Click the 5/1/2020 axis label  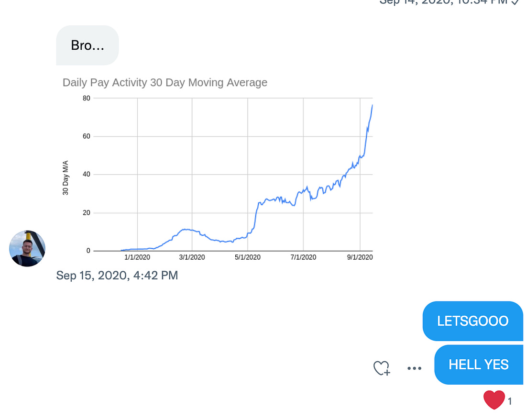(248, 257)
